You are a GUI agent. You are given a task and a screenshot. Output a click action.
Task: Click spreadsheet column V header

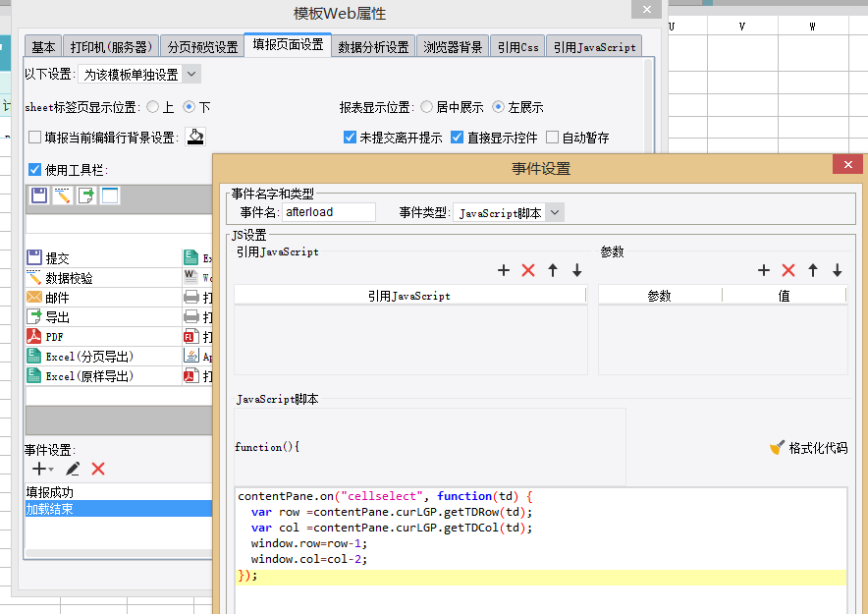click(742, 26)
